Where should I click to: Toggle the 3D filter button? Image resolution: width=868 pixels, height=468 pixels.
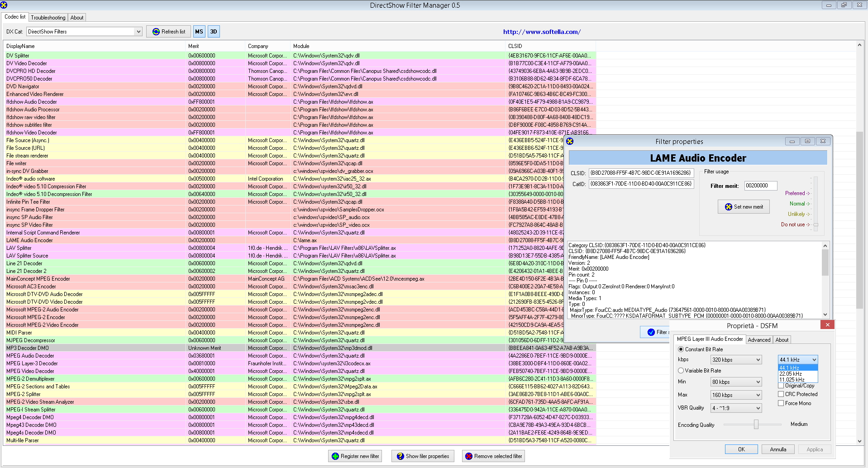point(214,32)
